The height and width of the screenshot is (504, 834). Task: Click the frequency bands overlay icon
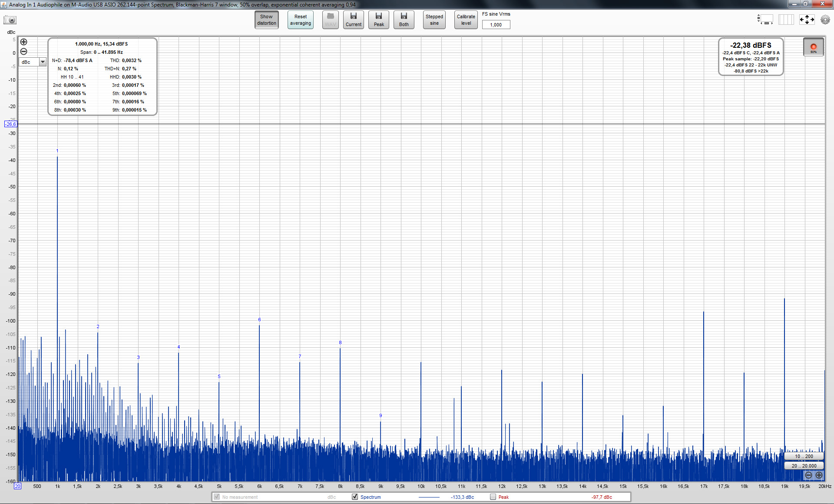786,20
